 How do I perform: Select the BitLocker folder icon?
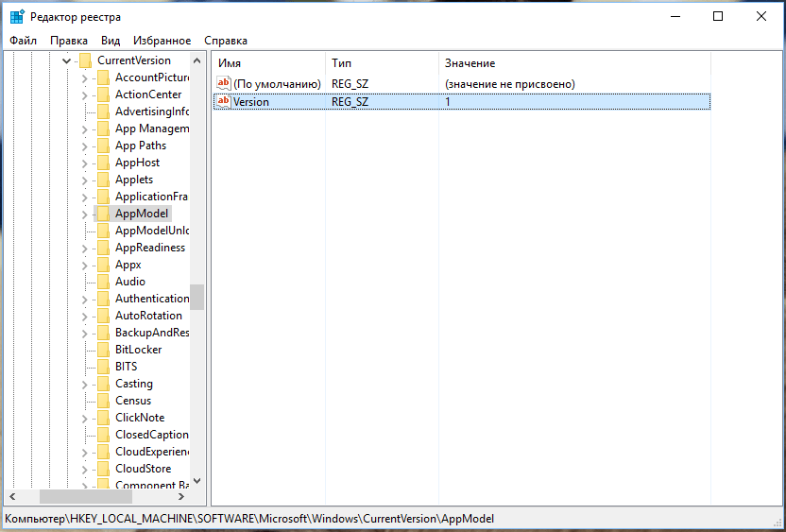[103, 350]
